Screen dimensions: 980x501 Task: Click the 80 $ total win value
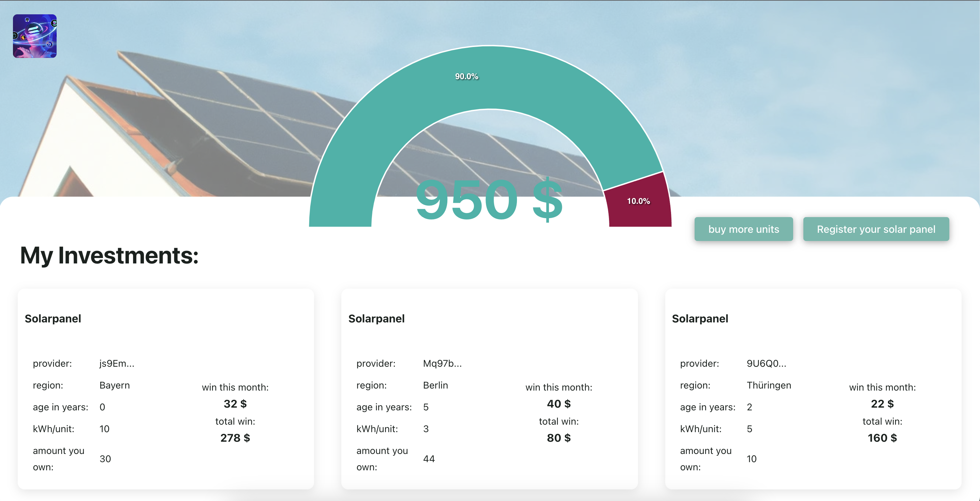tap(559, 438)
